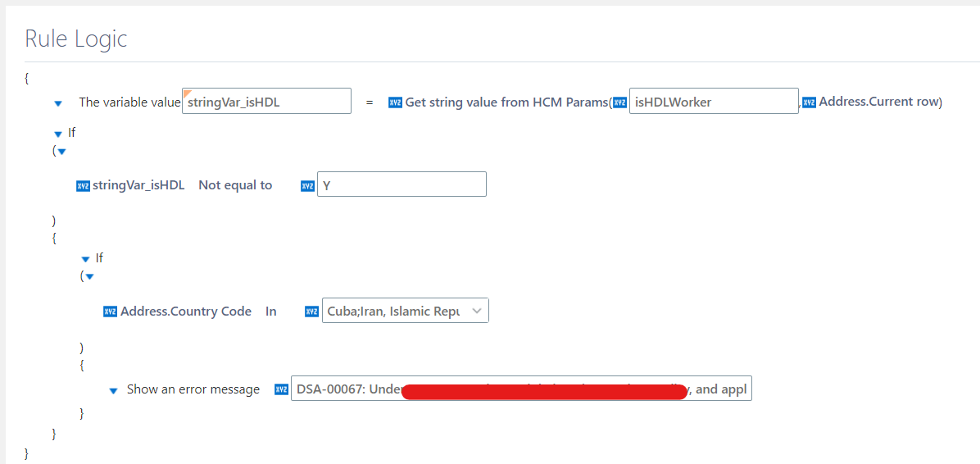
Task: Expand arrow beside nested opening parenthesis
Action: click(89, 276)
